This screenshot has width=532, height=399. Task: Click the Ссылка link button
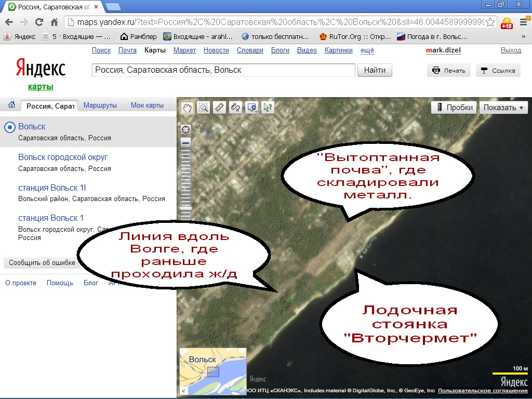point(498,70)
